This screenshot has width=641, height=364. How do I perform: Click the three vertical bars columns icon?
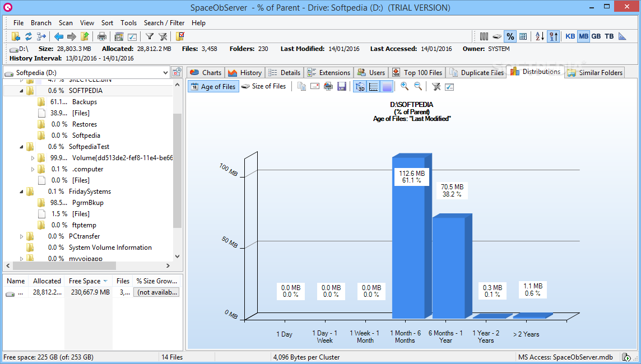pyautogui.click(x=484, y=36)
